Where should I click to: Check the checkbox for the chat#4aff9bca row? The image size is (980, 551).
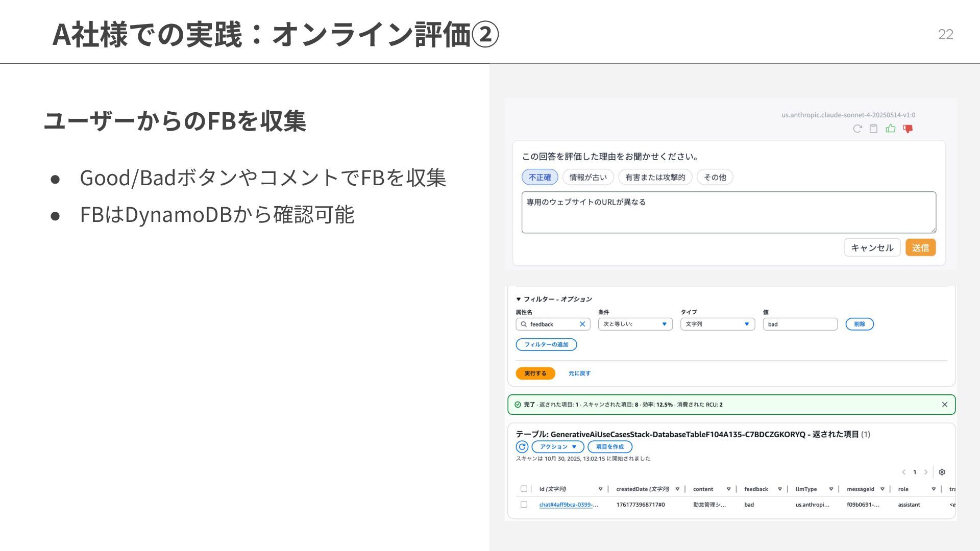pyautogui.click(x=524, y=505)
